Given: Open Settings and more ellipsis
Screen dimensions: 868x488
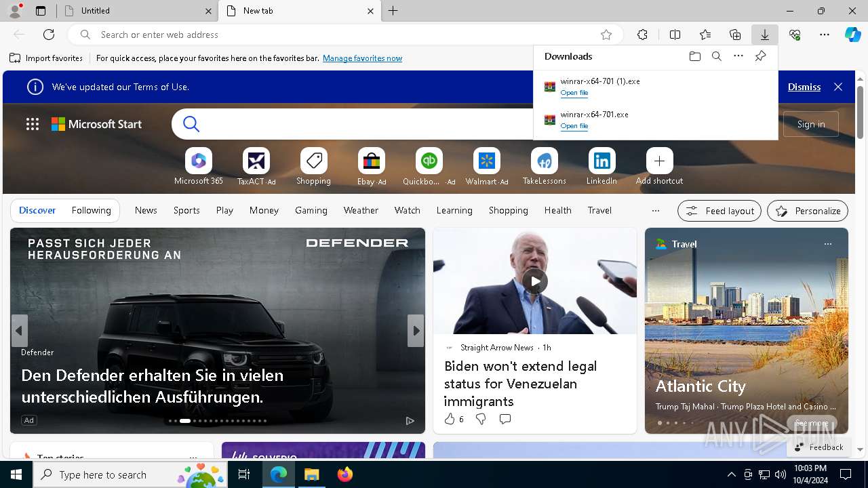Looking at the screenshot, I should pos(825,35).
